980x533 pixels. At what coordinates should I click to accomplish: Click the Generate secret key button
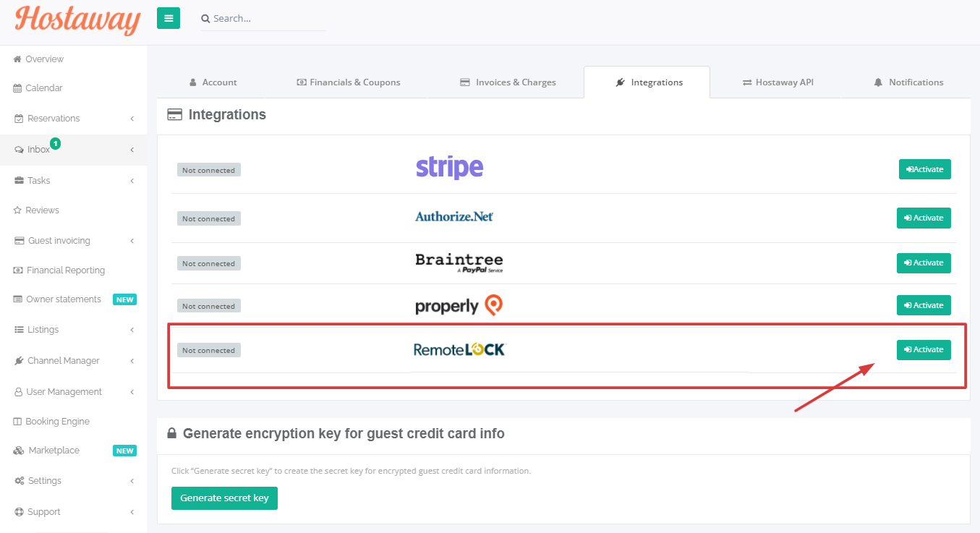[x=224, y=498]
